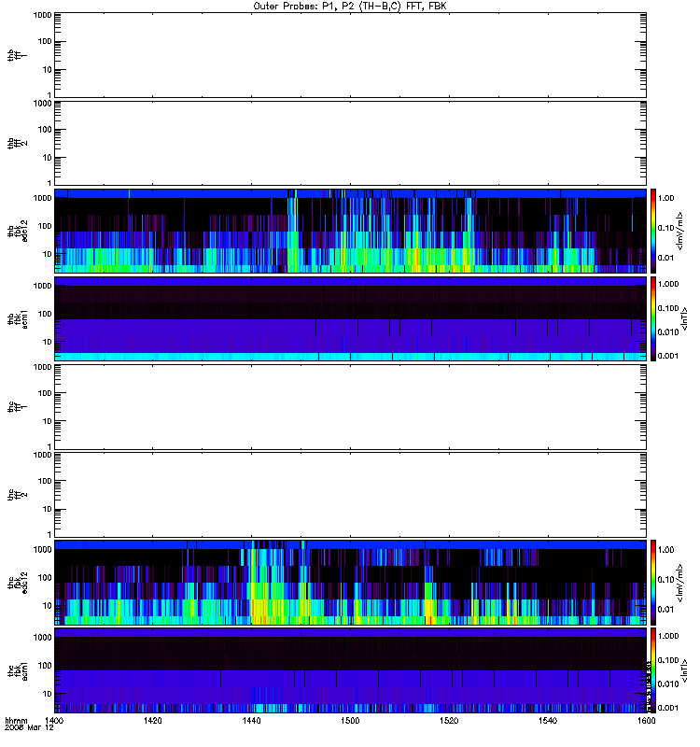Select the thc fbk scm1 spectrogram panel
The height and width of the screenshot is (747, 700).
coord(351,670)
